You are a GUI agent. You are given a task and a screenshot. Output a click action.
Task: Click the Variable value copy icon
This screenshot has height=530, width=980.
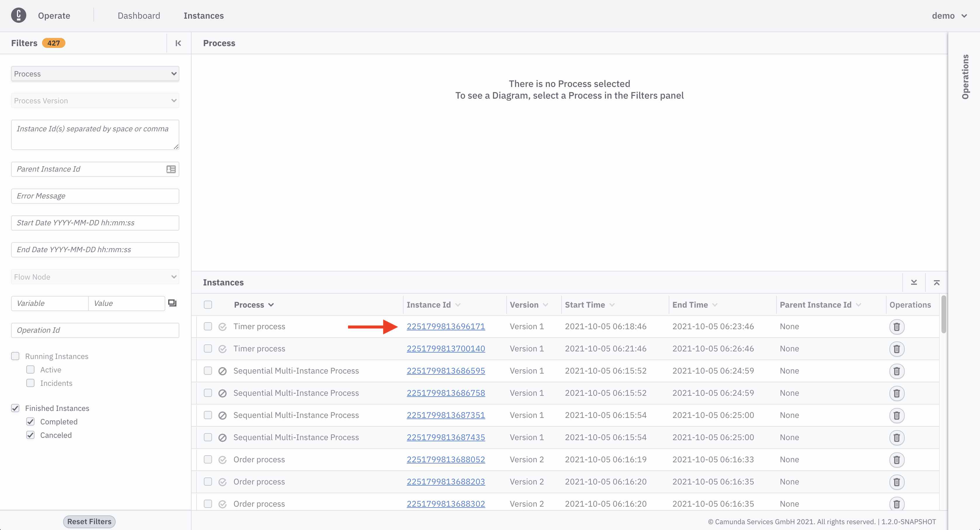tap(172, 303)
